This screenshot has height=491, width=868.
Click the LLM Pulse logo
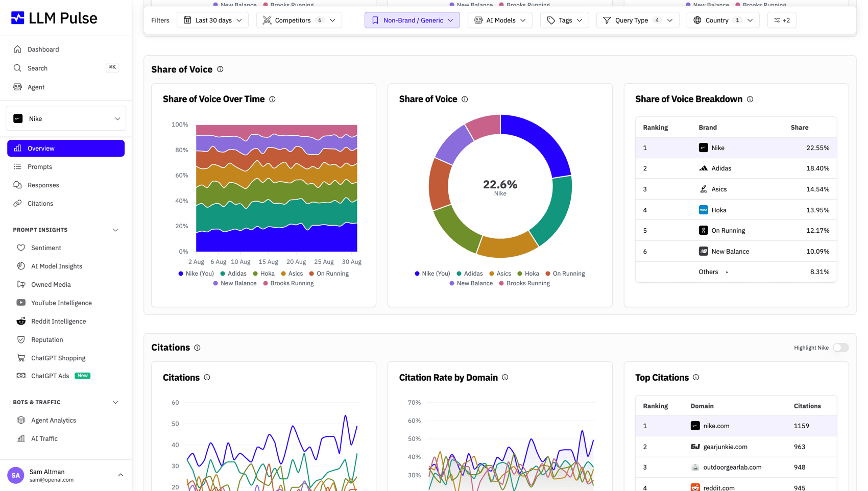pyautogui.click(x=54, y=18)
